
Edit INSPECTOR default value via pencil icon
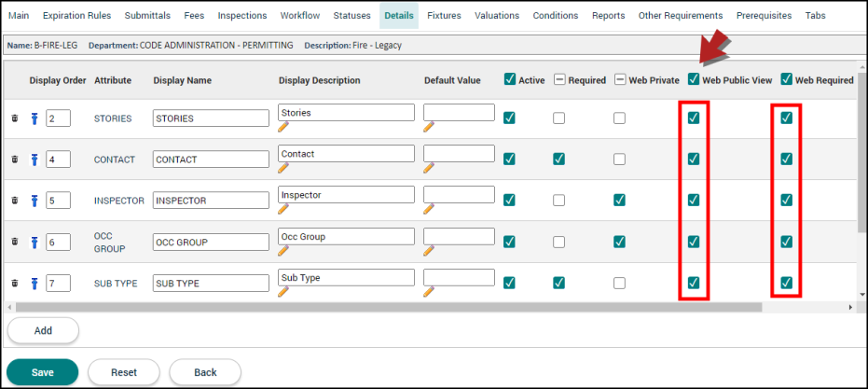pyautogui.click(x=429, y=209)
